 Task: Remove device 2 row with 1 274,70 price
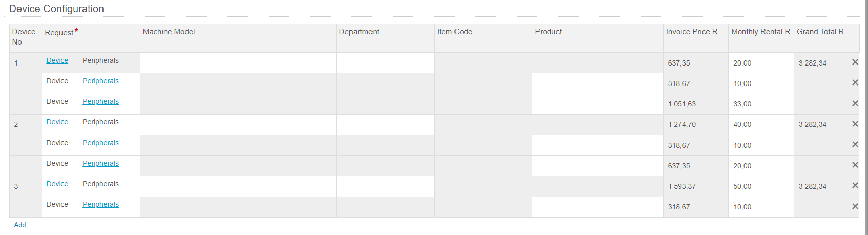[855, 124]
